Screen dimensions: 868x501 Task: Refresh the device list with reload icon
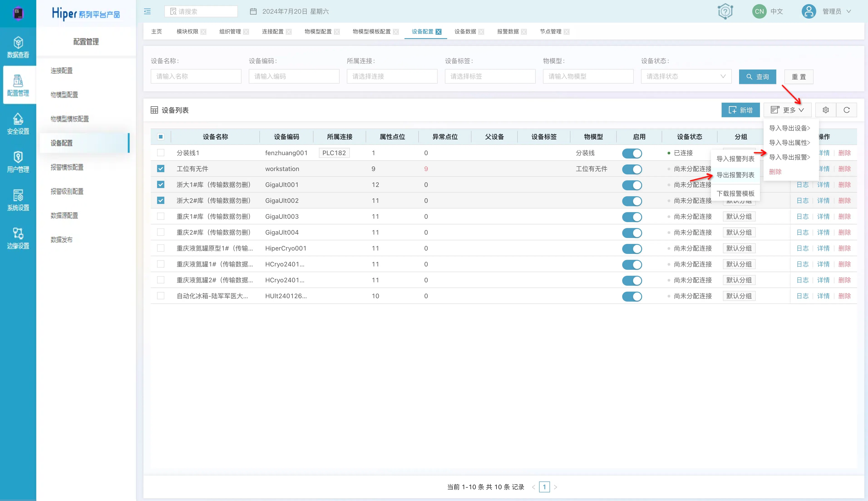click(846, 110)
